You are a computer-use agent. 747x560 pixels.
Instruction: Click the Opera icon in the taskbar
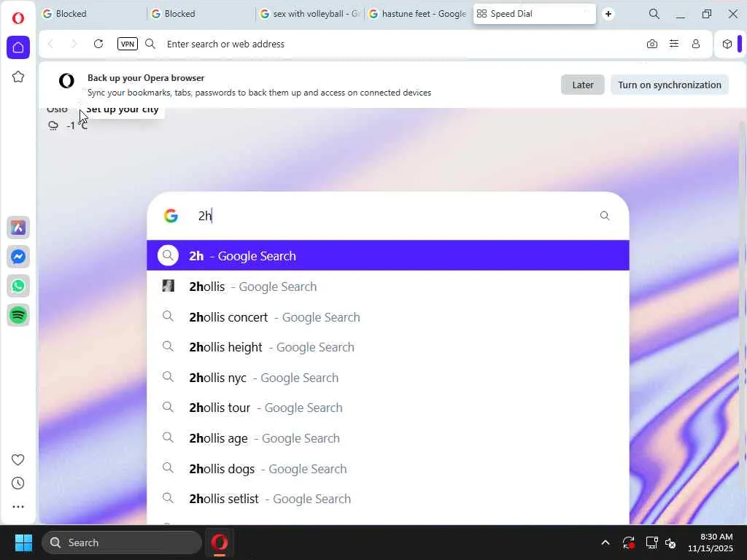[x=219, y=542]
